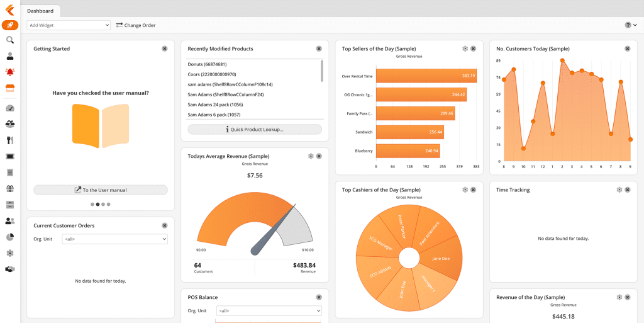Click the gift box icon in sidebar
The width and height of the screenshot is (644, 323).
[10, 188]
